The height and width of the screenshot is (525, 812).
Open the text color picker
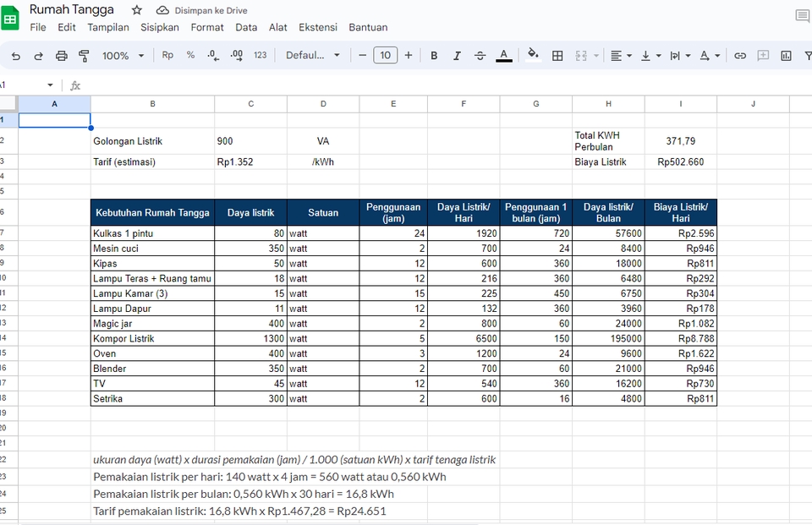point(503,55)
